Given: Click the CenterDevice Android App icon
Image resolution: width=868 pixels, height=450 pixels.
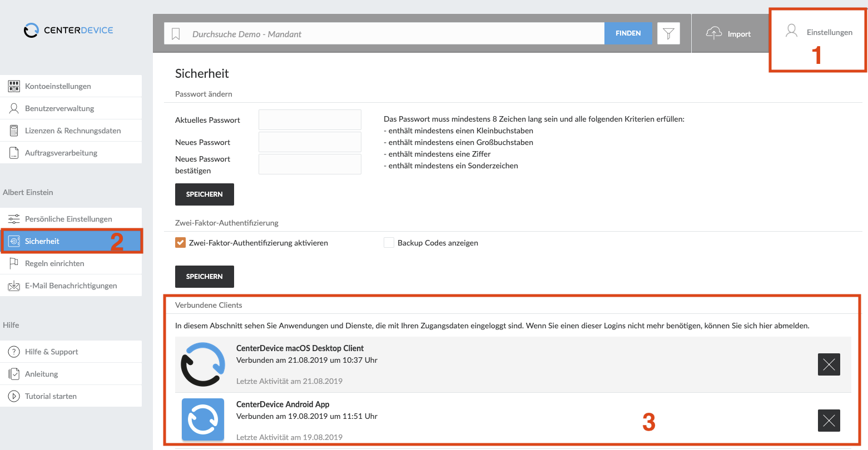Looking at the screenshot, I should point(203,419).
